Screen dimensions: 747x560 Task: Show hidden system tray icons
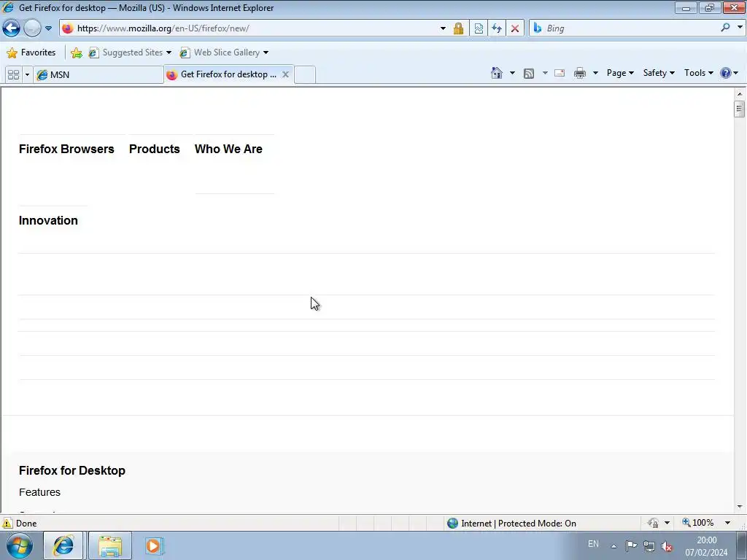coord(614,546)
